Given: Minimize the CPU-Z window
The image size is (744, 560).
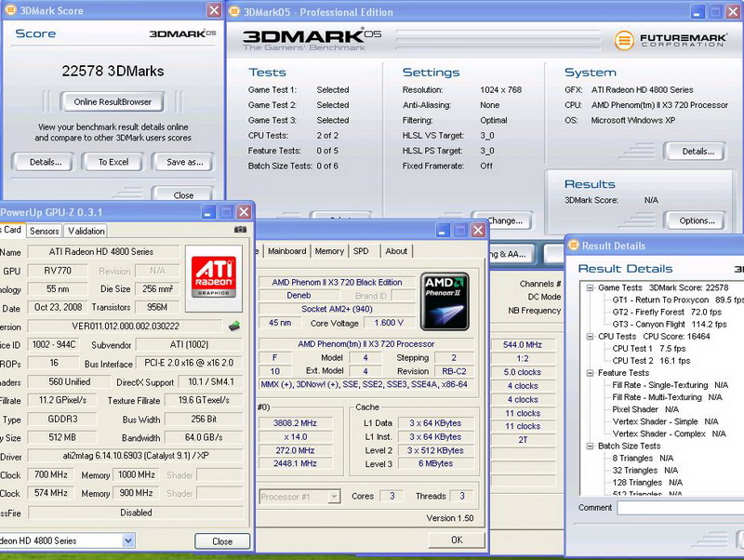Looking at the screenshot, I should [443, 231].
